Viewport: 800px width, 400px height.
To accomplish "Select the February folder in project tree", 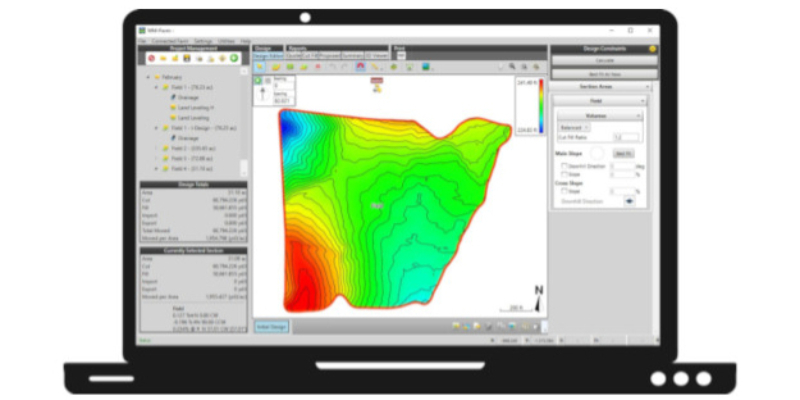I will click(x=171, y=77).
